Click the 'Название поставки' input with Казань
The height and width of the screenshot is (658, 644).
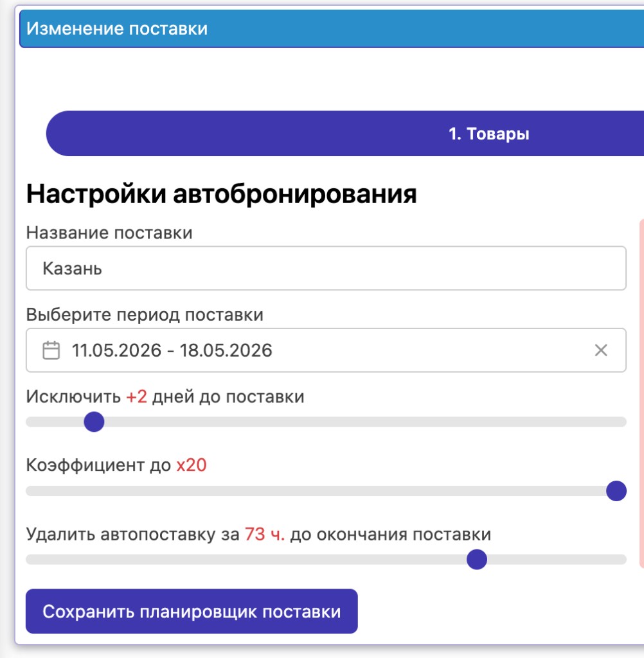[326, 268]
